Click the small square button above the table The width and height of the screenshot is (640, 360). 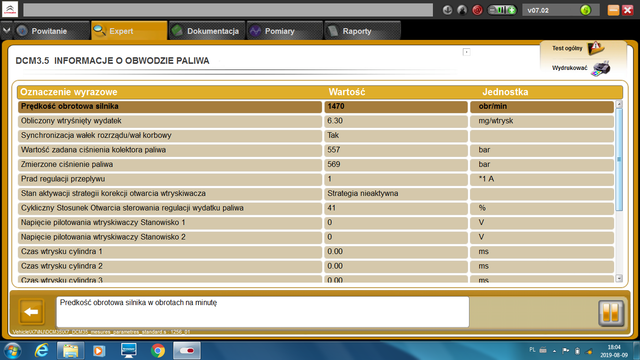pyautogui.click(x=467, y=52)
